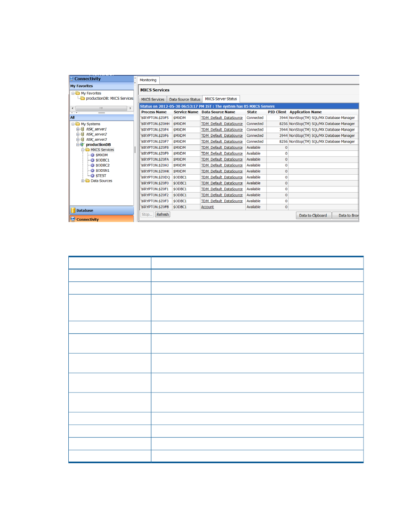The image size is (400, 532).
Task: Click the $MXDM service gear icon
Action: pyautogui.click(x=93, y=155)
